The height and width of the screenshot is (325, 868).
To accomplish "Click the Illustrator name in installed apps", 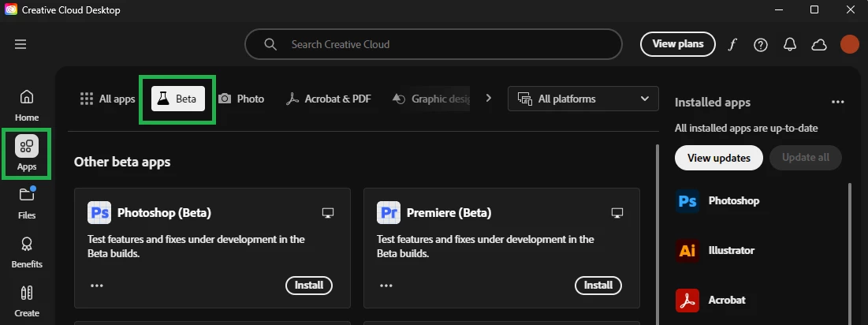I will click(x=732, y=250).
